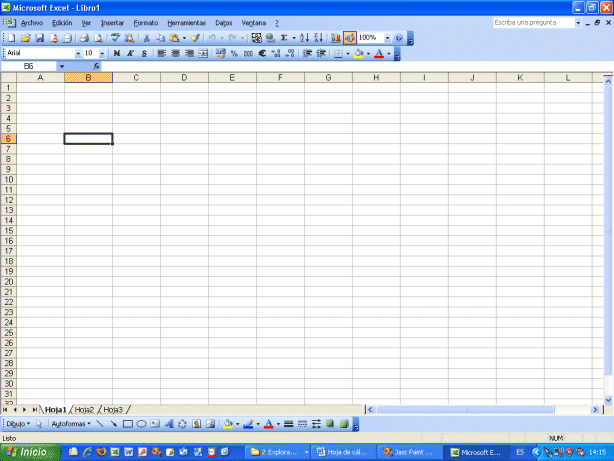This screenshot has width=614, height=461.
Task: Click the AutoSum sigma icon
Action: tap(284, 38)
